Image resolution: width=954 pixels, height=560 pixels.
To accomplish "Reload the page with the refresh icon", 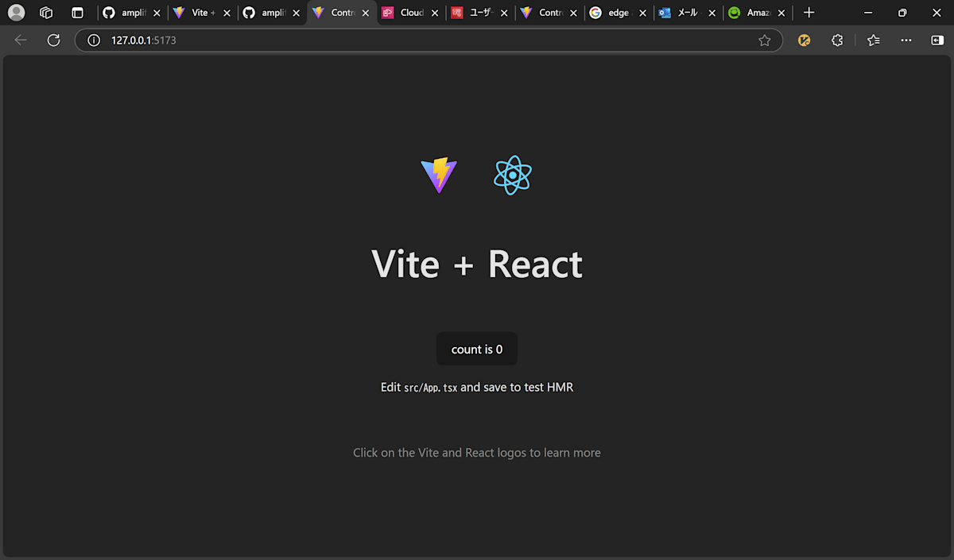I will click(x=53, y=41).
